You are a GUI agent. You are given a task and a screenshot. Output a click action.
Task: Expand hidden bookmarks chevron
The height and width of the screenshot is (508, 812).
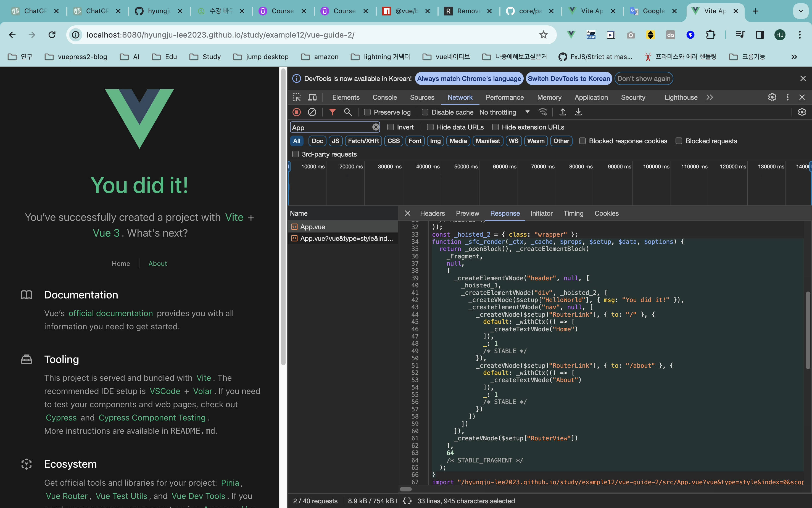click(x=794, y=57)
